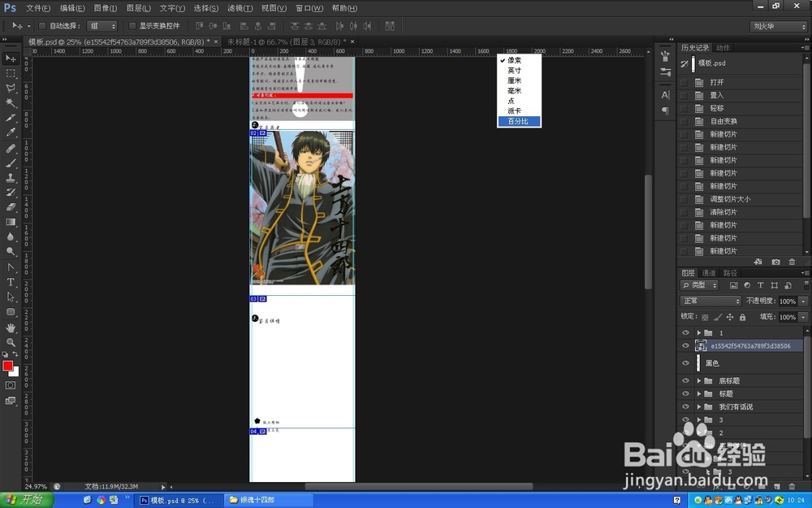Select the Eraser tool
Screen dimensions: 812x508
(11, 206)
